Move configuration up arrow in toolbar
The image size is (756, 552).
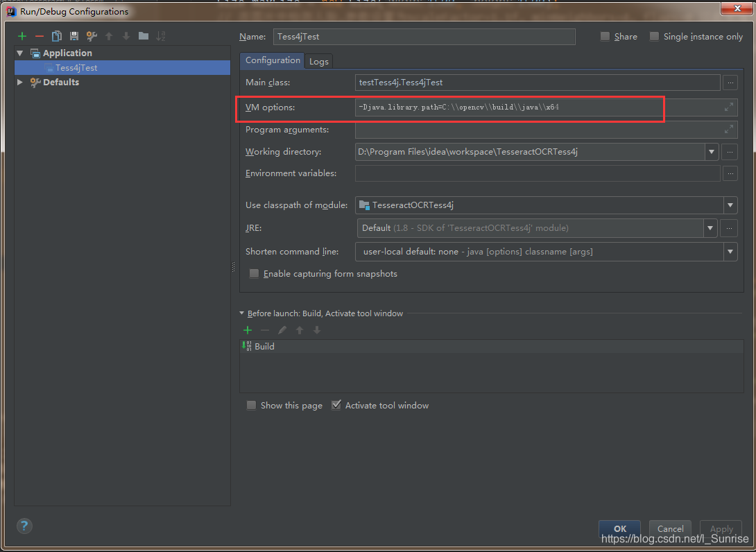[109, 36]
